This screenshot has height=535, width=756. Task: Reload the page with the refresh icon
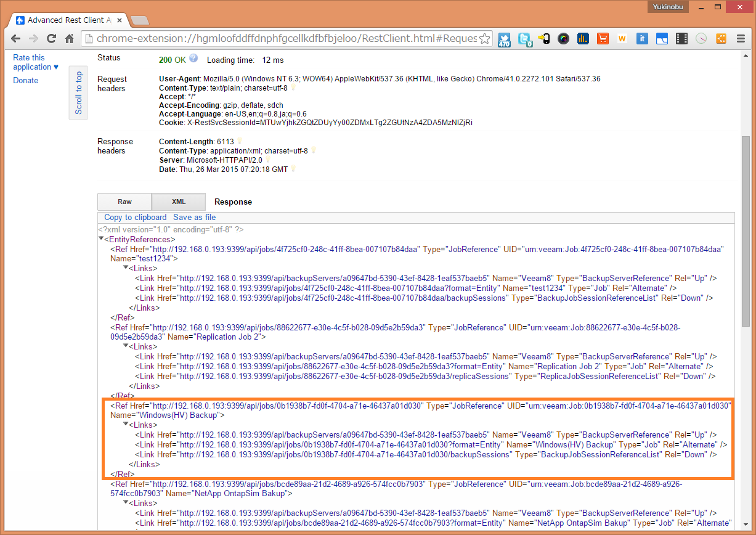pyautogui.click(x=52, y=39)
